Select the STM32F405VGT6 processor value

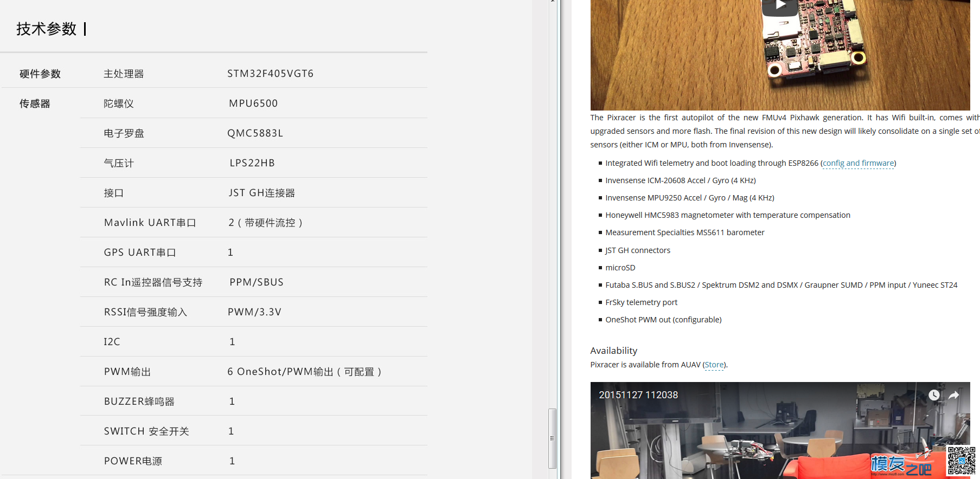[270, 74]
